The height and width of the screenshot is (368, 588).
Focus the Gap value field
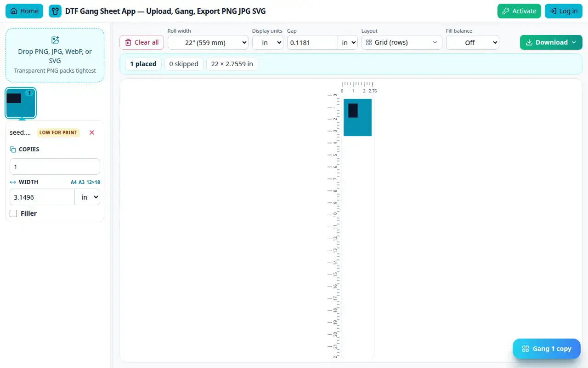(312, 43)
